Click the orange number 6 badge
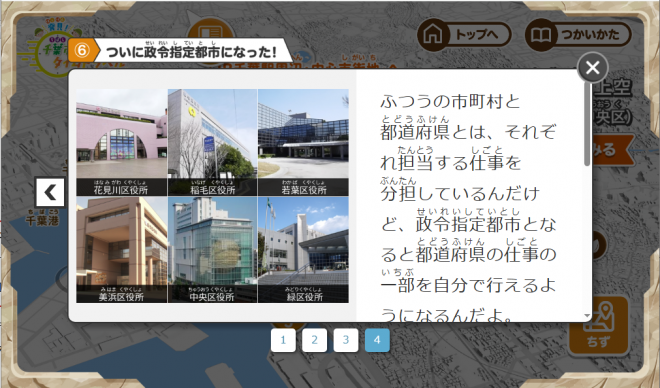Image resolution: width=660 pixels, height=388 pixels. (x=82, y=50)
